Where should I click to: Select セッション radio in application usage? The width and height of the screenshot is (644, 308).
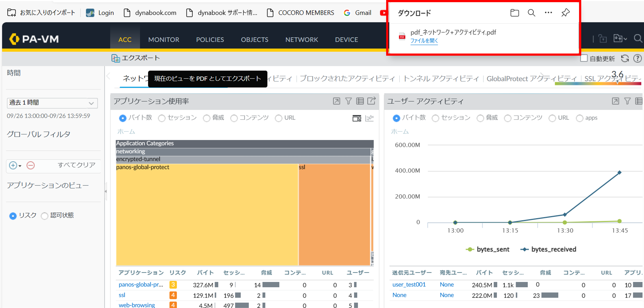point(162,118)
